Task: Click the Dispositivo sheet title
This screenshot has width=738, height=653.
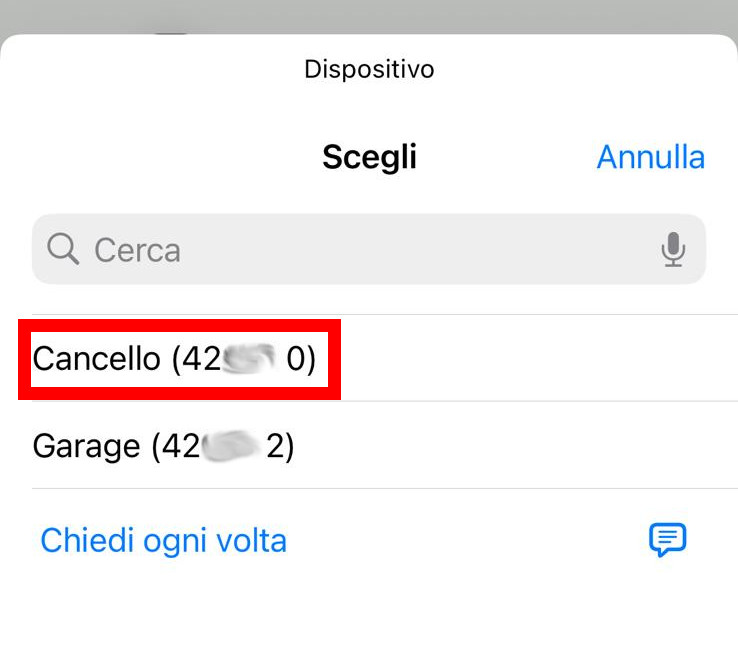Action: pos(369,70)
